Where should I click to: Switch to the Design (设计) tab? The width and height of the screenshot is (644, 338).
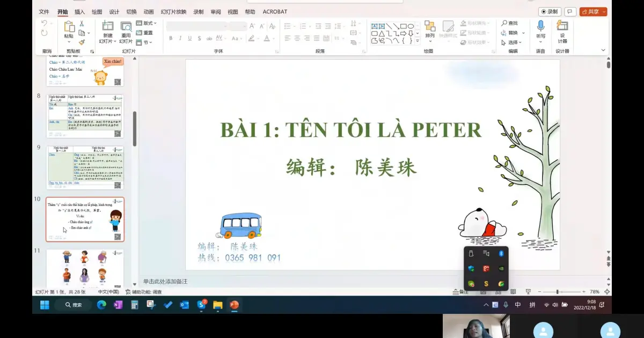(x=114, y=12)
